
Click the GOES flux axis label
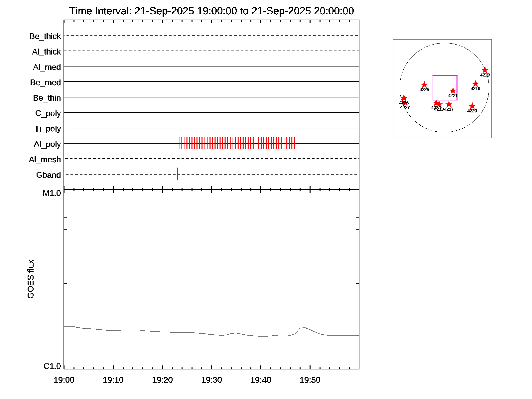[31, 279]
